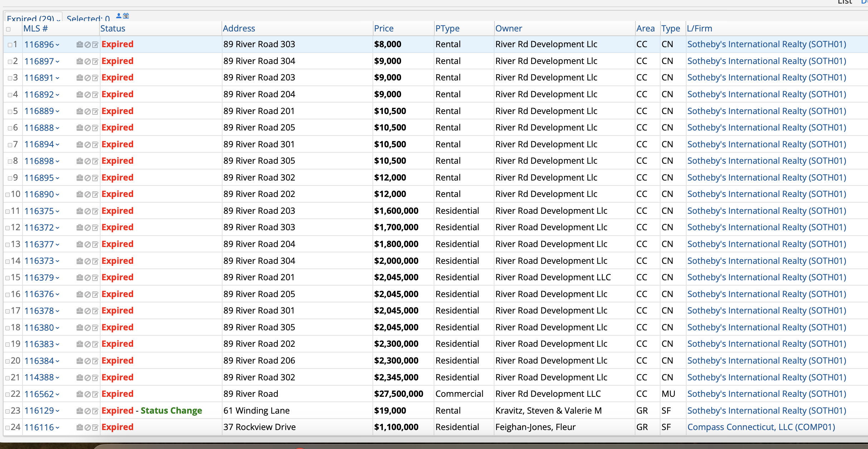Screen dimensions: 868x449
Task: Sort by the Price column header
Action: 384,29
